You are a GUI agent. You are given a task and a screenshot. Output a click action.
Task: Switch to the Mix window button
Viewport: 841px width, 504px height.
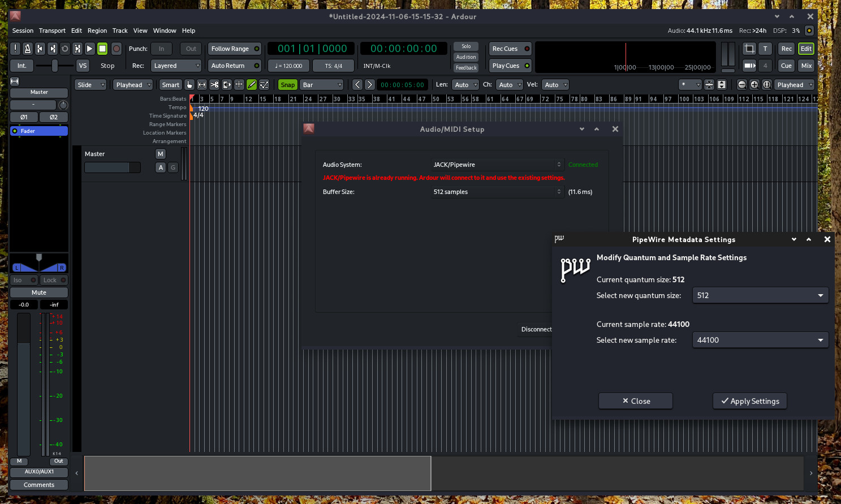tap(807, 66)
